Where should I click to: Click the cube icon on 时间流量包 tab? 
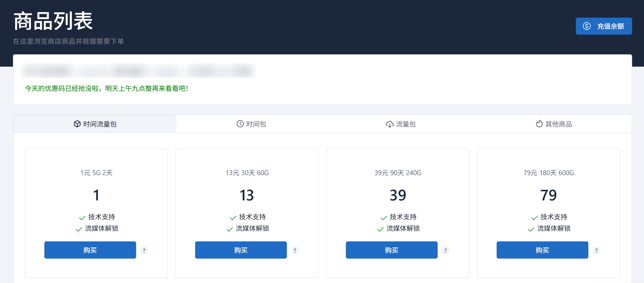pos(77,124)
